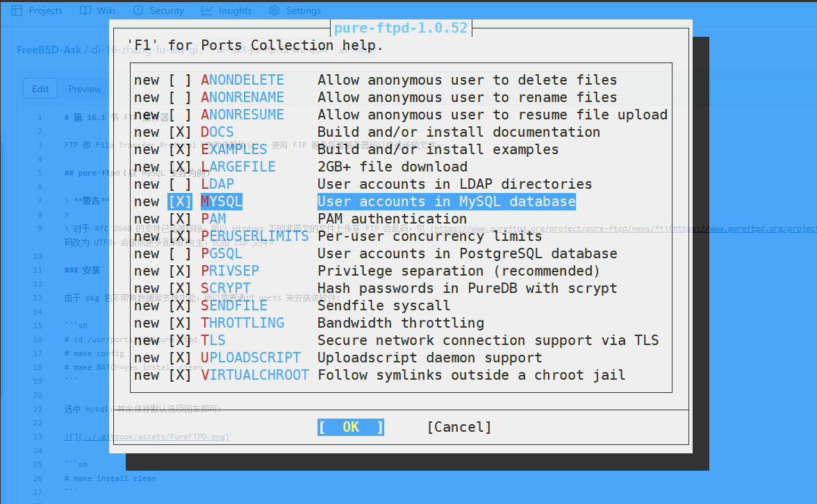The image size is (817, 504).
Task: Open the Projects tab
Action: click(36, 10)
